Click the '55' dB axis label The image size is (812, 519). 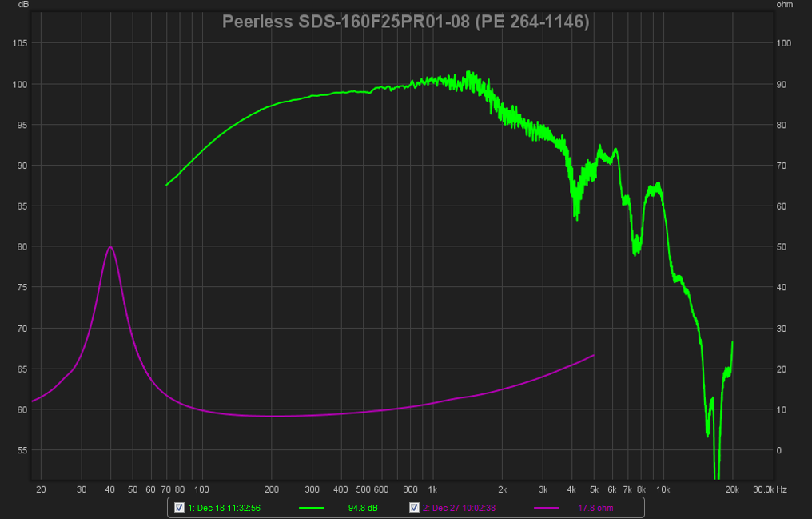pyautogui.click(x=22, y=451)
